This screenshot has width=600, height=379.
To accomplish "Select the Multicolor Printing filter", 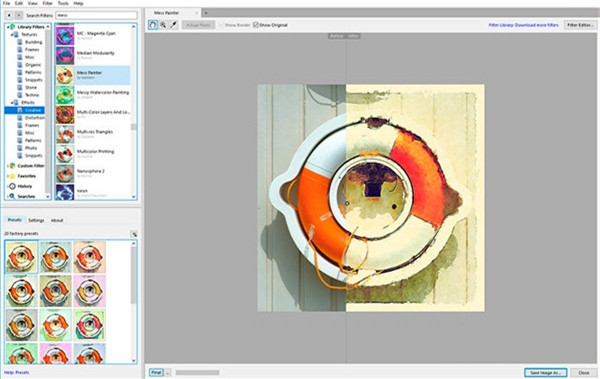I will pyautogui.click(x=93, y=154).
